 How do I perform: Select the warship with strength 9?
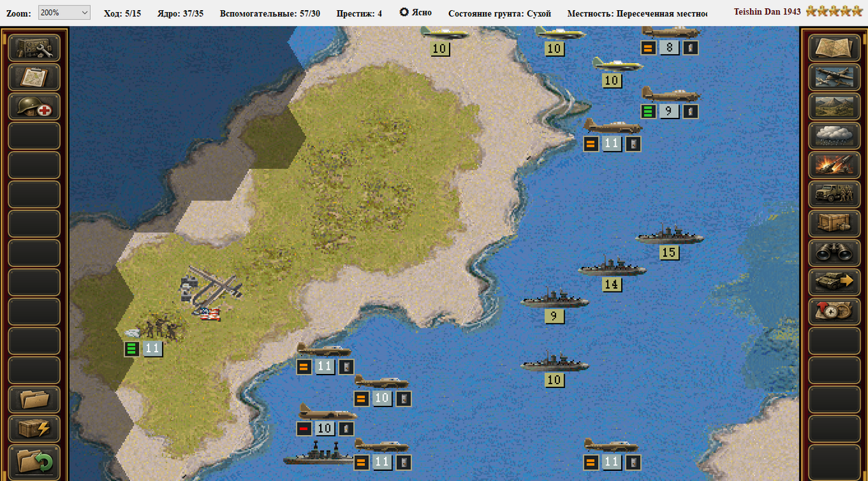click(x=555, y=299)
